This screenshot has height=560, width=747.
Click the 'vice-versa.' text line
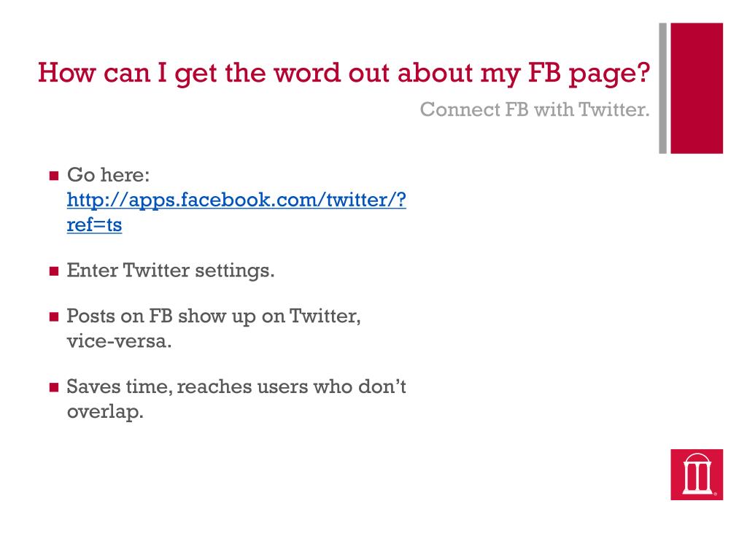119,341
